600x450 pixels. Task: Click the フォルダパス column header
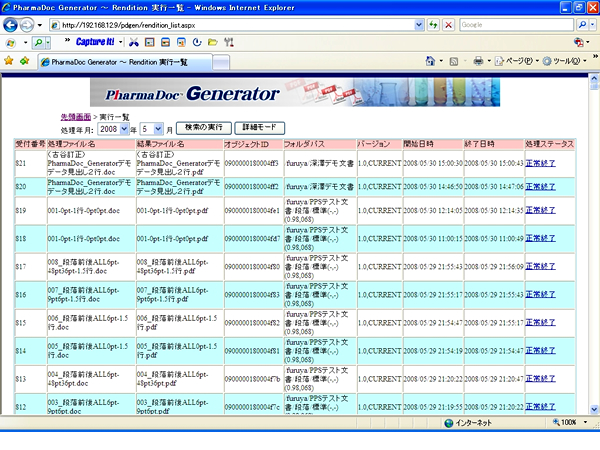point(320,144)
